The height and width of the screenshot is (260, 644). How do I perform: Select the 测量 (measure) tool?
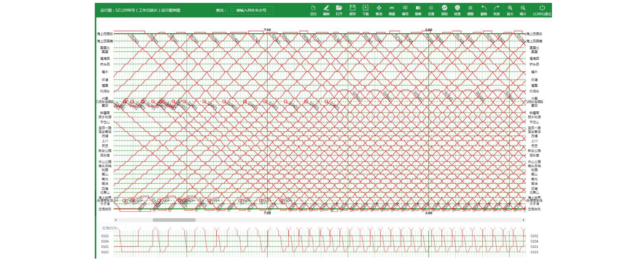392,10
